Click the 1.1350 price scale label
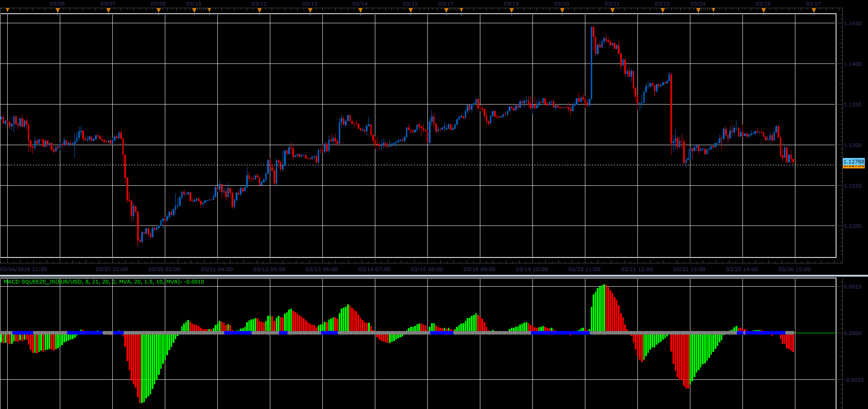Viewport: 868px width, 409px height. point(853,105)
